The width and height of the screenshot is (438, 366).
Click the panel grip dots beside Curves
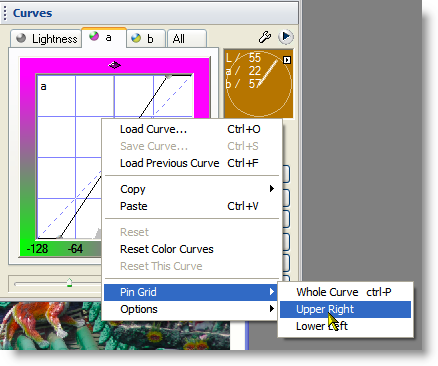click(x=5, y=13)
